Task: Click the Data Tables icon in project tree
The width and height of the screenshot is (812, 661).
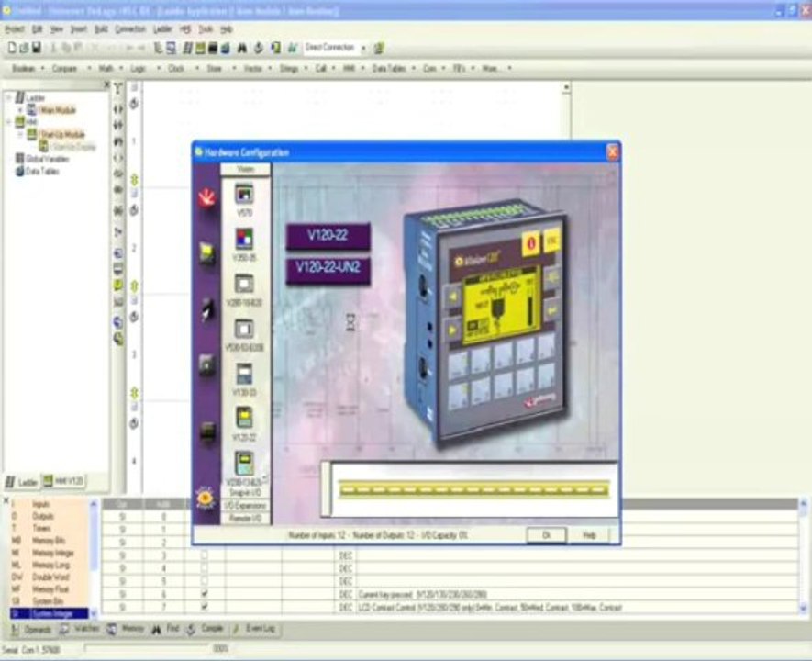Action: [19, 171]
